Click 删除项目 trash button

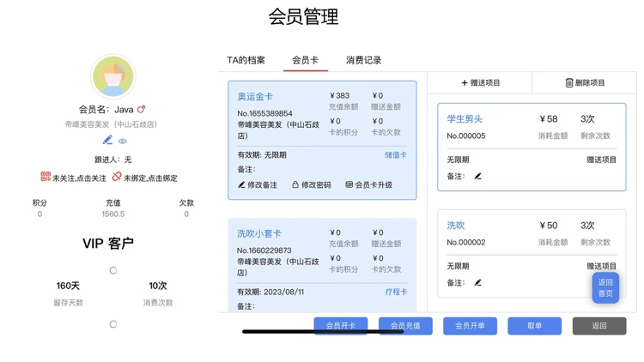coord(585,83)
